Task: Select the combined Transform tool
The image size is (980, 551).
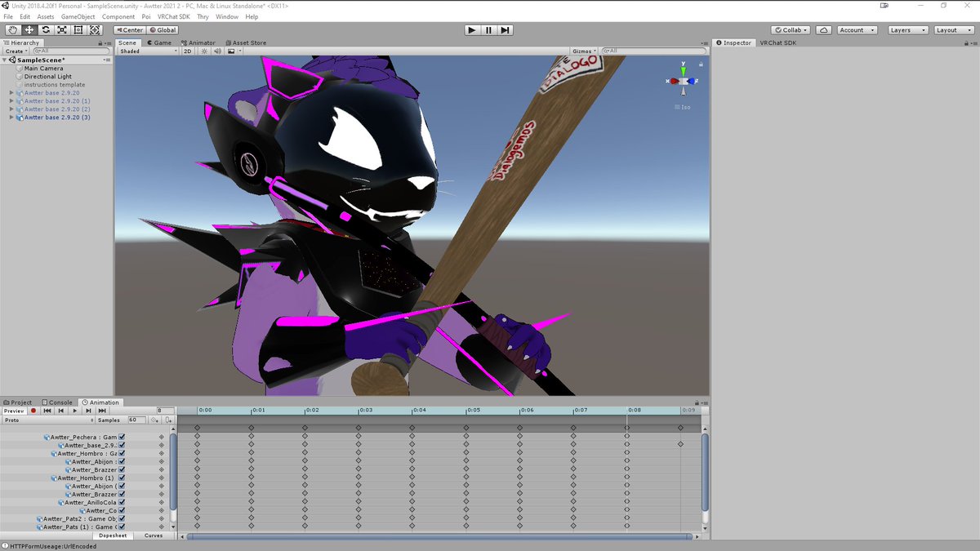Action: [x=94, y=30]
